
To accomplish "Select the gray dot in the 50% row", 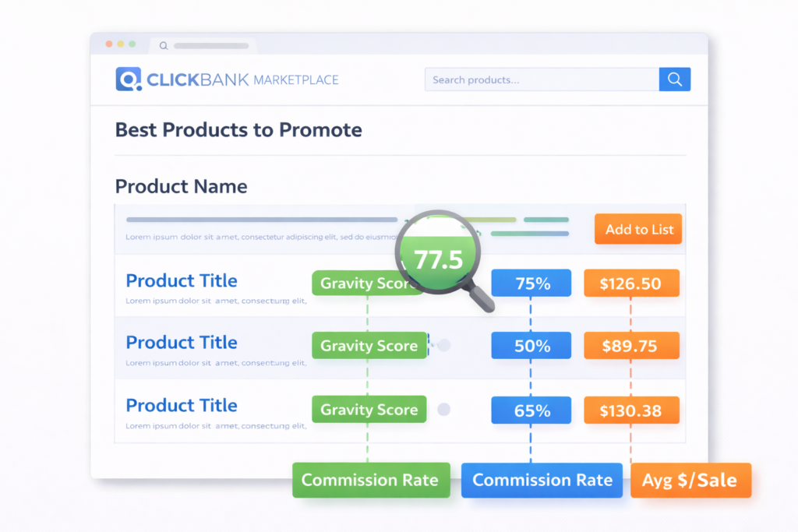I will click(x=443, y=345).
